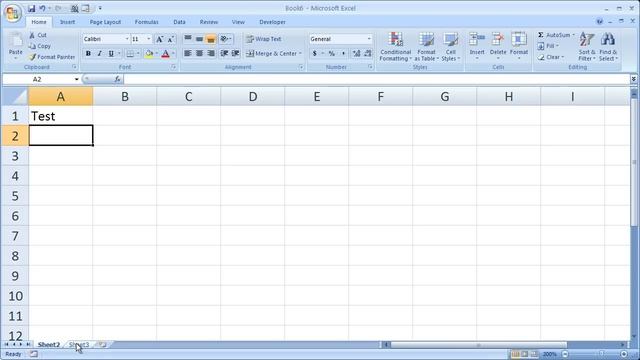Open the font size dropdown
The height and width of the screenshot is (360, 640).
149,39
